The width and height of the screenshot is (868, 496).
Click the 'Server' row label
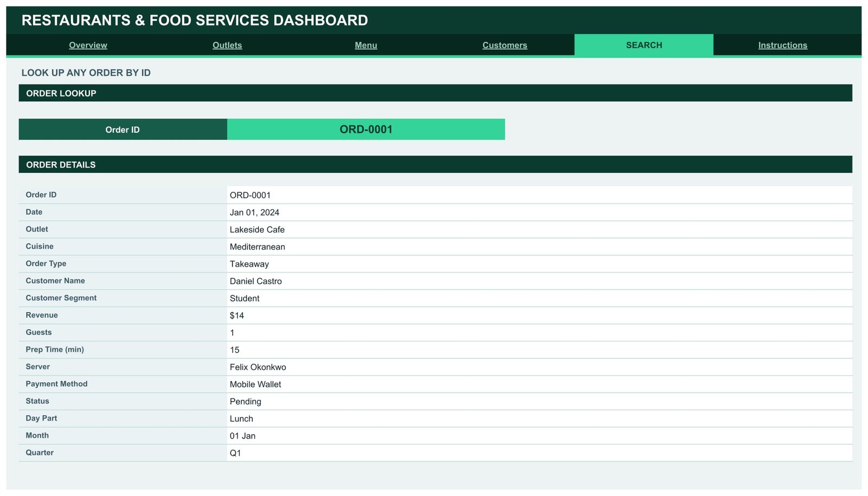[38, 366]
